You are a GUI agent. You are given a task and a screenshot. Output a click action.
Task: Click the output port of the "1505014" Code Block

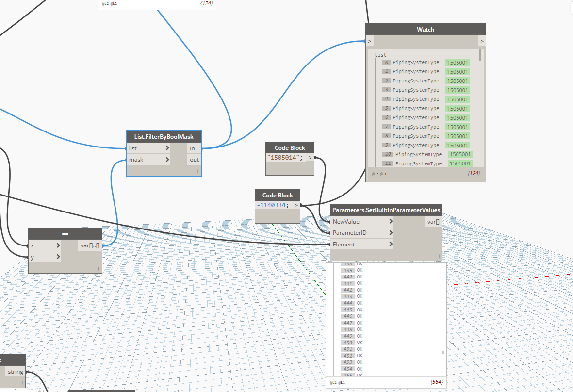click(x=310, y=158)
